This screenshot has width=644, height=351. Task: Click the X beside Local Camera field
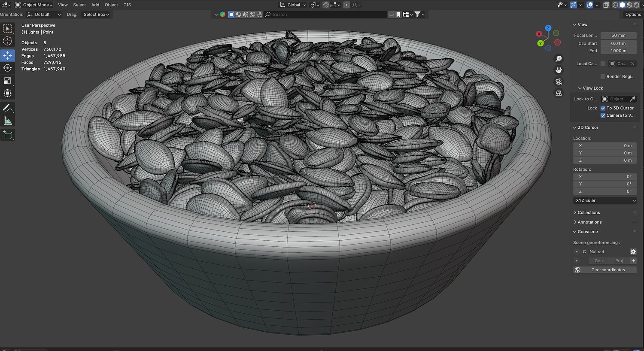tap(632, 64)
